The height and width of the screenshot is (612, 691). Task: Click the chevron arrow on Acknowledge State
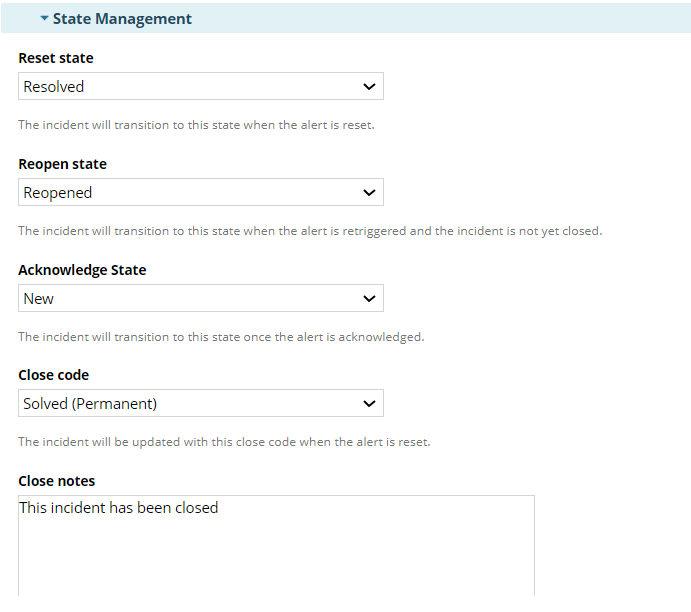click(x=369, y=299)
